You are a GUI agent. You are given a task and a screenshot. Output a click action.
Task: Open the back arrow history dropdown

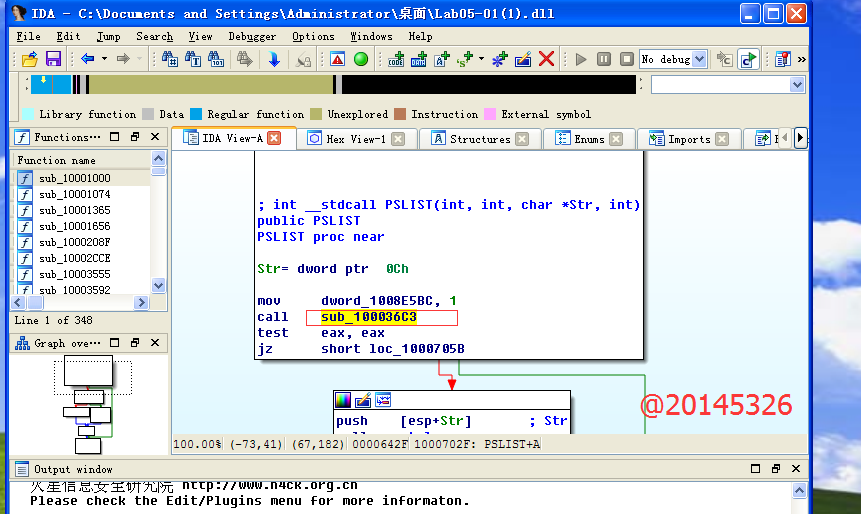pos(104,60)
